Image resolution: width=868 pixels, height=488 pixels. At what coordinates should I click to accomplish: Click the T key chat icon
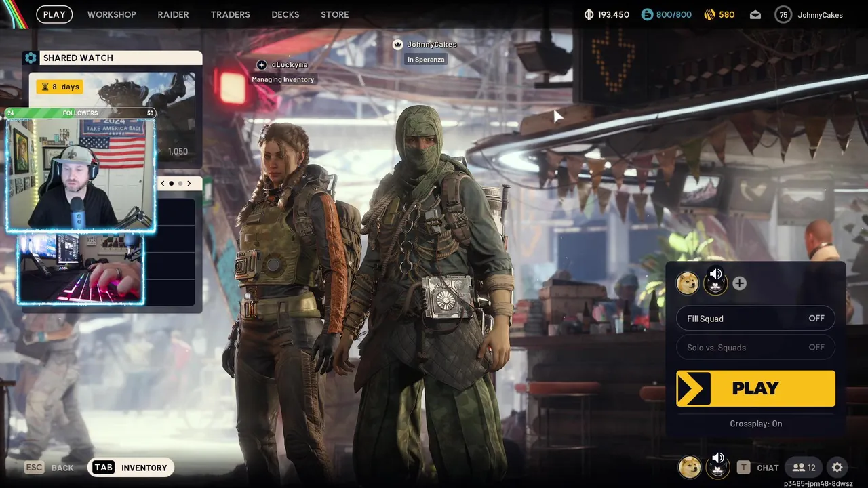pyautogui.click(x=744, y=467)
